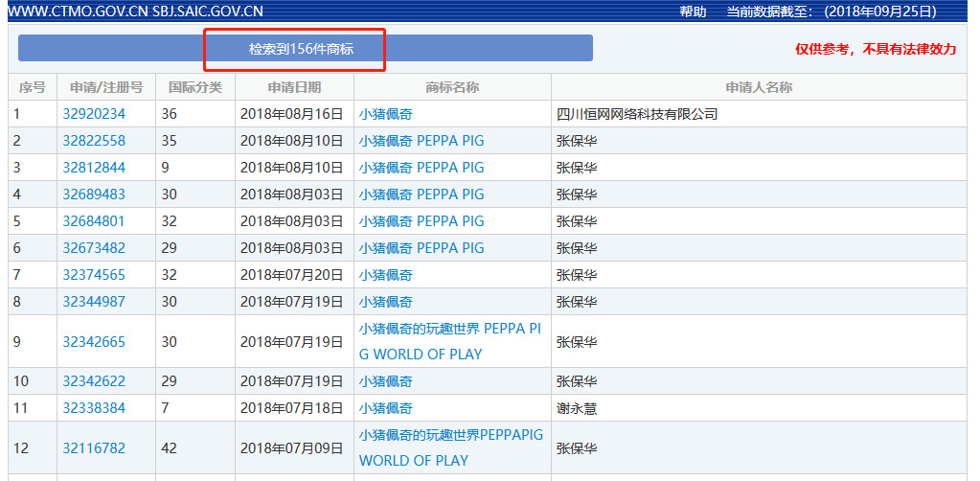Click the 当前数据截至 date text
The image size is (980, 481).
pos(832,11)
